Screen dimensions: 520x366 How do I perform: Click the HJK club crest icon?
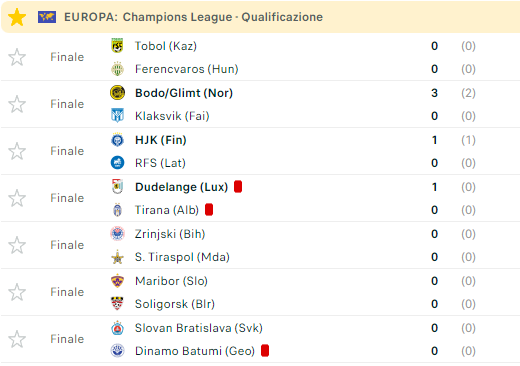(x=117, y=140)
